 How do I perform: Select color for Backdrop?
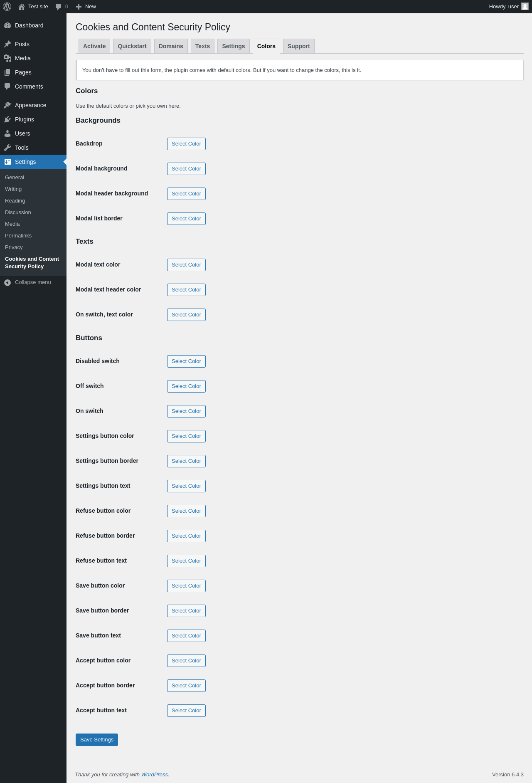[x=186, y=144]
